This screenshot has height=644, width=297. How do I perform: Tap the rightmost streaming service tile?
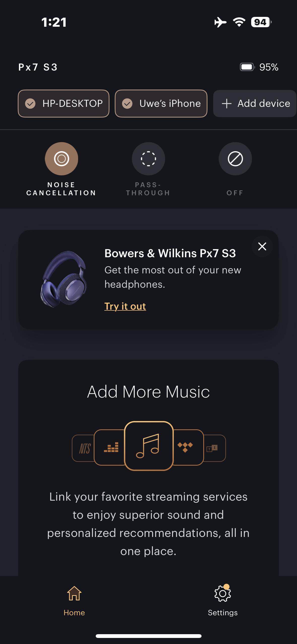click(214, 448)
